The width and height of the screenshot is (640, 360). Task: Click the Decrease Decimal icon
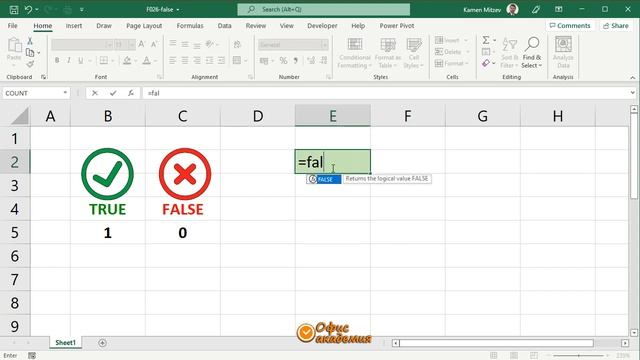(x=324, y=61)
